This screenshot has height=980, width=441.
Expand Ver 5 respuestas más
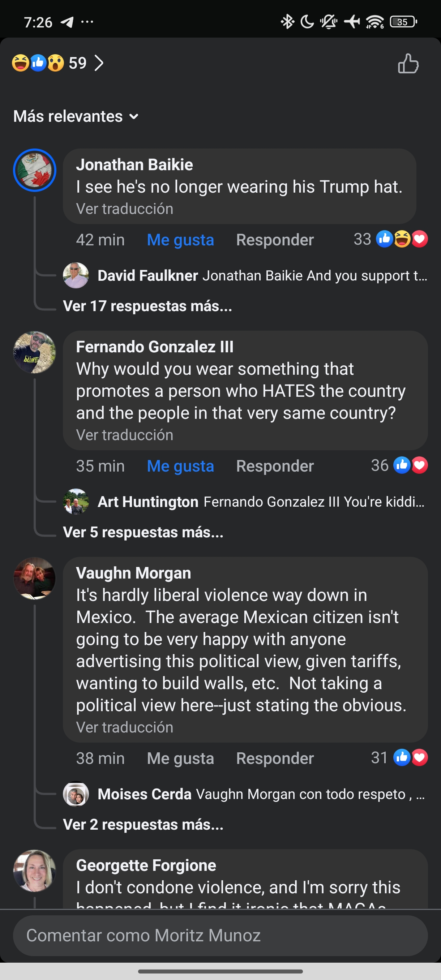coord(143,532)
